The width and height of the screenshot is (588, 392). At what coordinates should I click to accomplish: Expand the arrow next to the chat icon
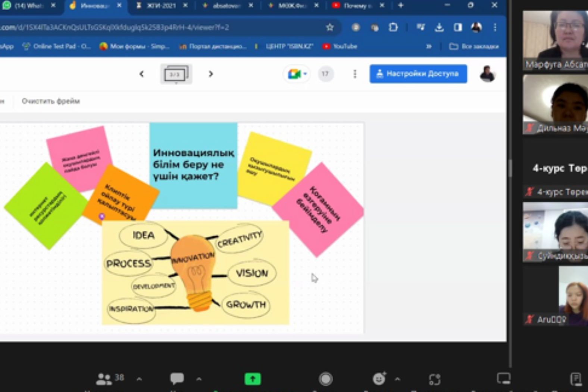199,379
